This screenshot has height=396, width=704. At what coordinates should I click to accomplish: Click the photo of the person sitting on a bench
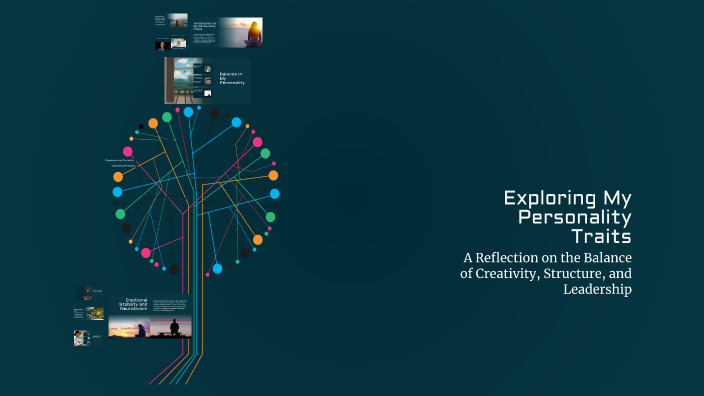pyautogui.click(x=171, y=326)
